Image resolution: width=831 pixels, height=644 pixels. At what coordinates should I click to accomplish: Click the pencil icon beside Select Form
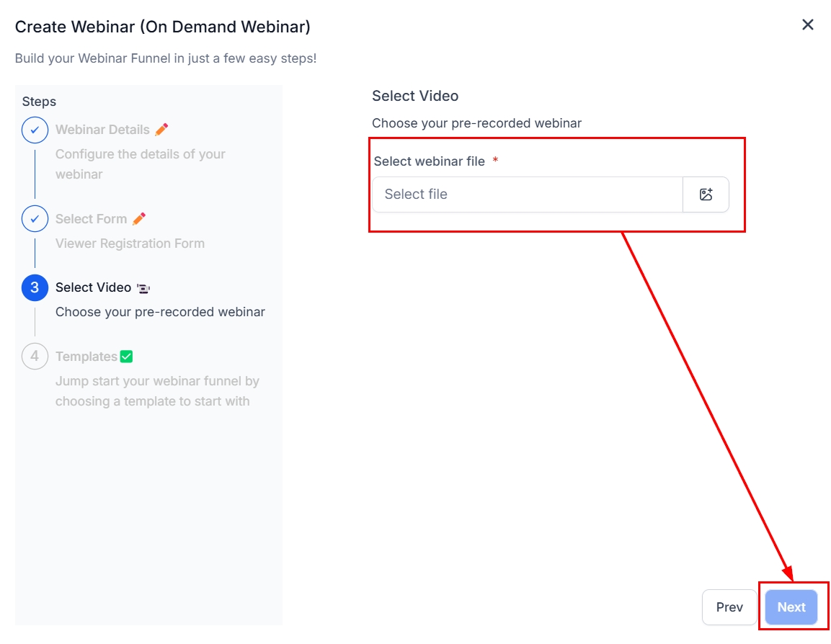point(139,218)
